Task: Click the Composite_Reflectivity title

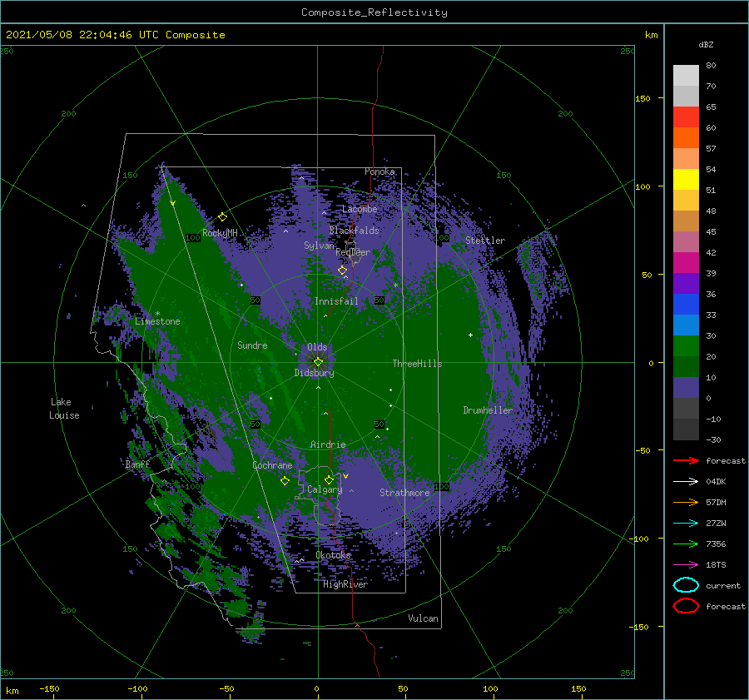Action: tap(374, 12)
